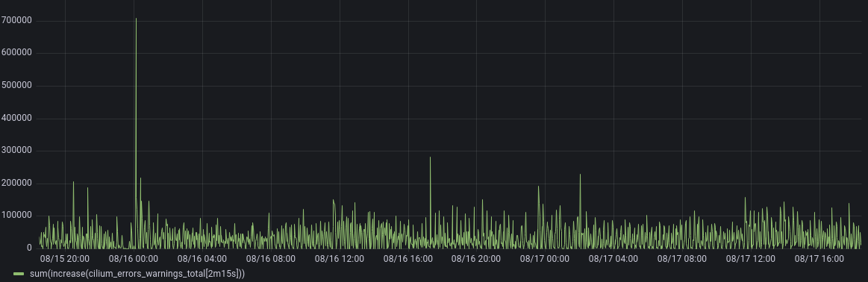
Task: Click the 500000 y-axis label
Action: 16,86
